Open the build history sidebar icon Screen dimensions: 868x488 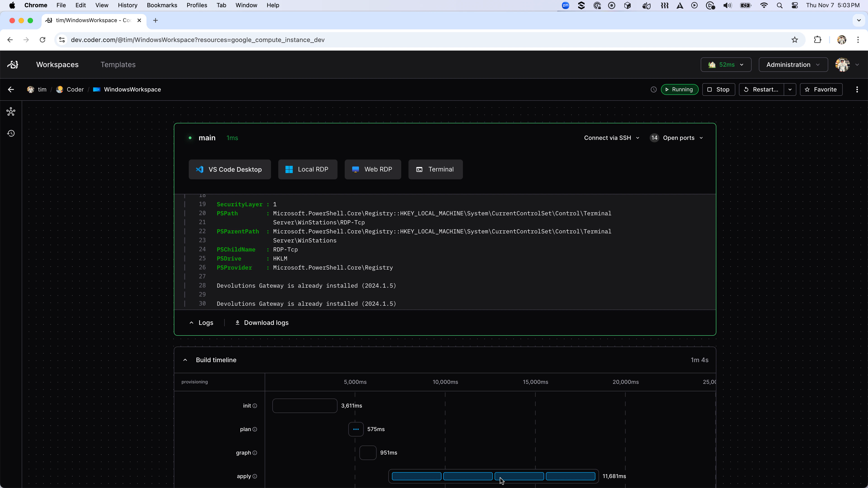[11, 133]
